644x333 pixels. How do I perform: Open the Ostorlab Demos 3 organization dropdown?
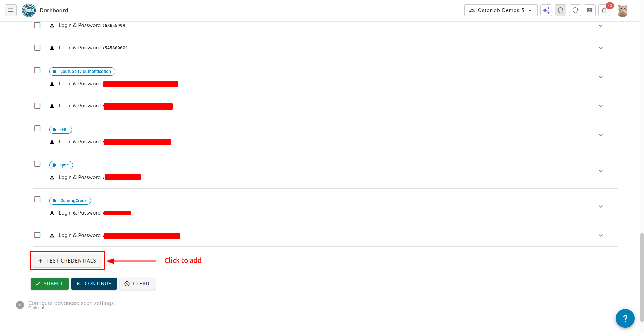click(501, 10)
